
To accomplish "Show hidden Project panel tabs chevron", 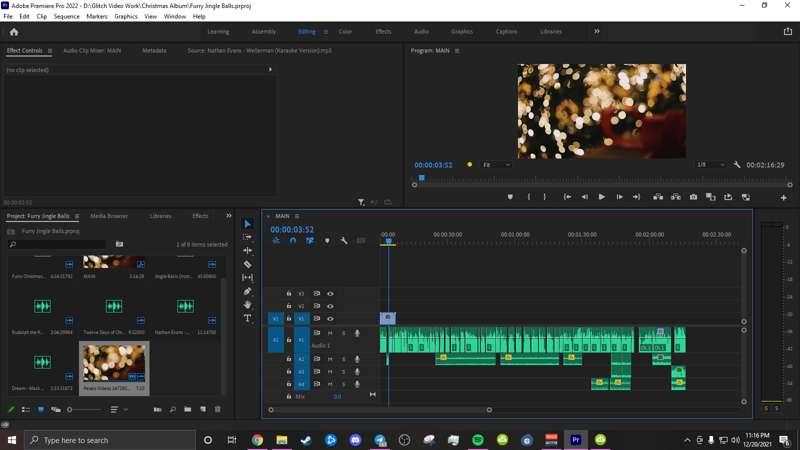I will (229, 216).
